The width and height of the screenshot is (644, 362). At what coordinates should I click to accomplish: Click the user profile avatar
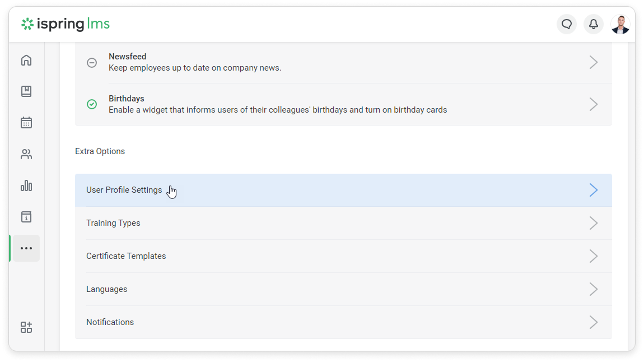620,24
